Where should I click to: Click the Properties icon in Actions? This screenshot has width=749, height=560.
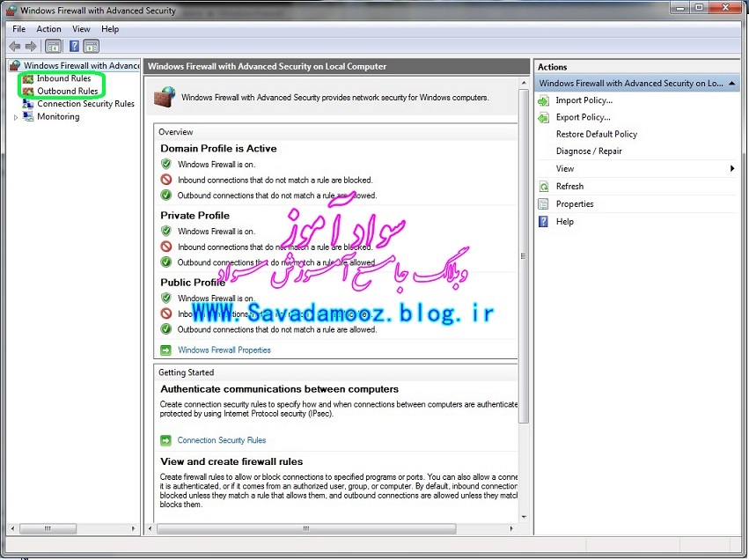pyautogui.click(x=544, y=204)
